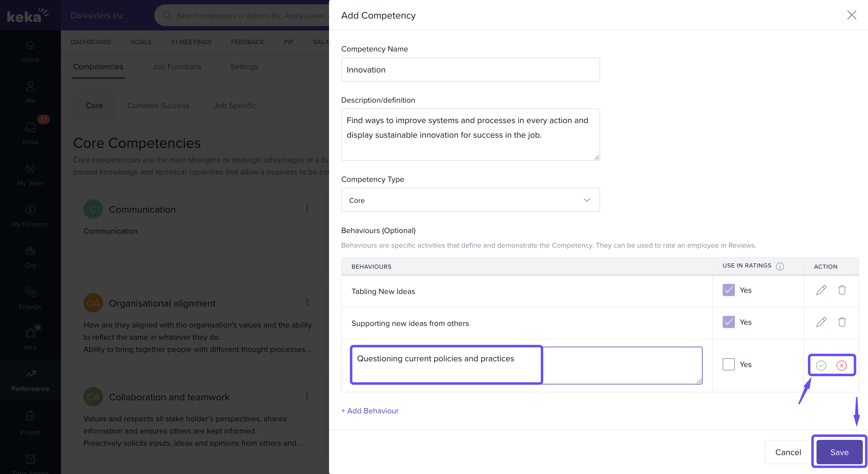
Task: Open the Competency Type dropdown
Action: (x=470, y=200)
